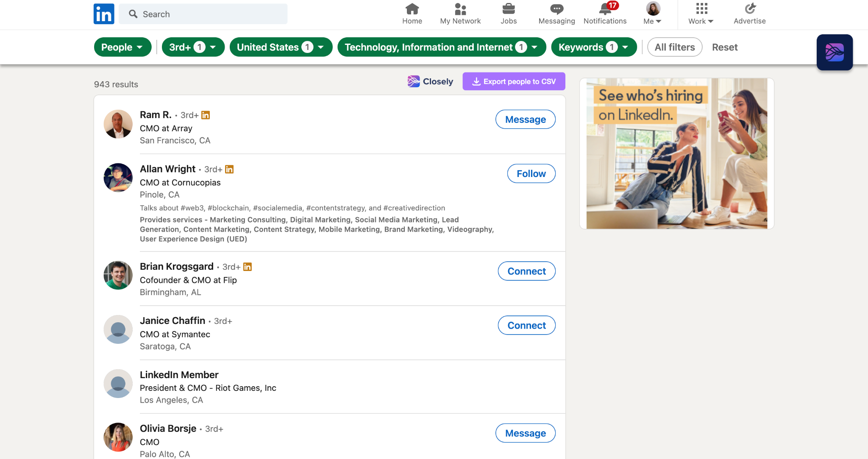The width and height of the screenshot is (868, 459).
Task: Reset all search filters
Action: [x=725, y=47]
